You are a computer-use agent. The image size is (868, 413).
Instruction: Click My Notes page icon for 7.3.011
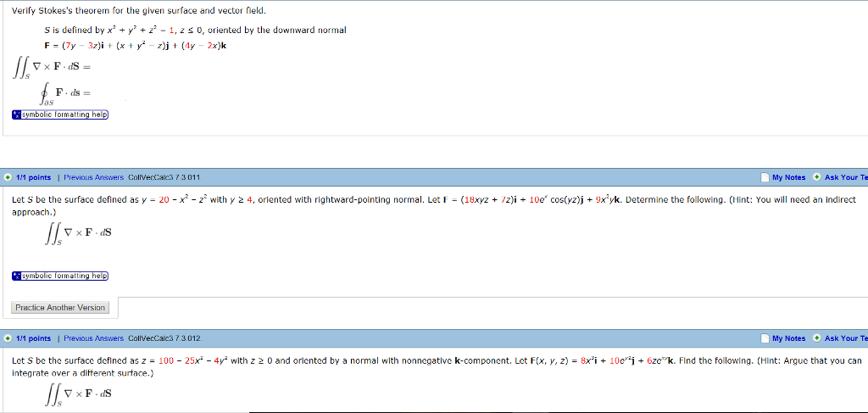(x=765, y=178)
